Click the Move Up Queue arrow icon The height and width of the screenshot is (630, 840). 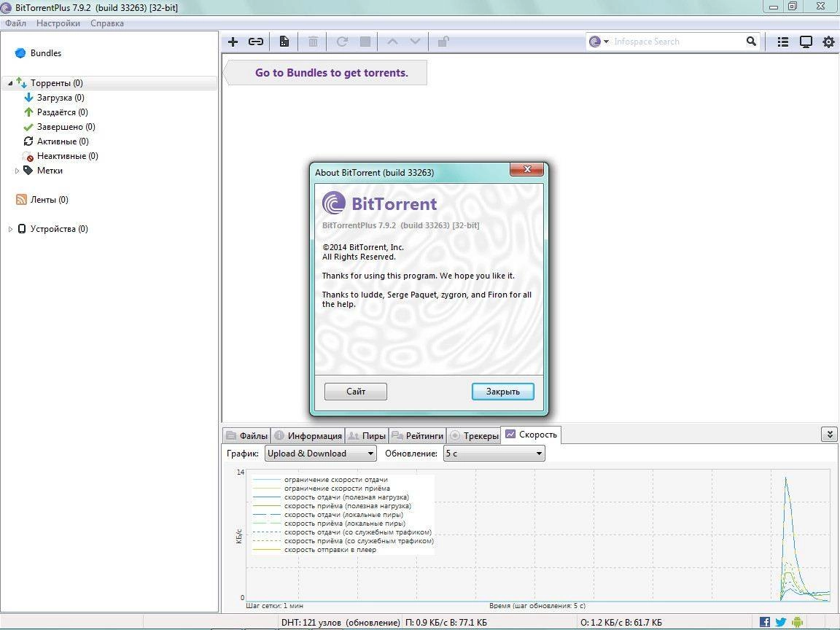(x=392, y=42)
